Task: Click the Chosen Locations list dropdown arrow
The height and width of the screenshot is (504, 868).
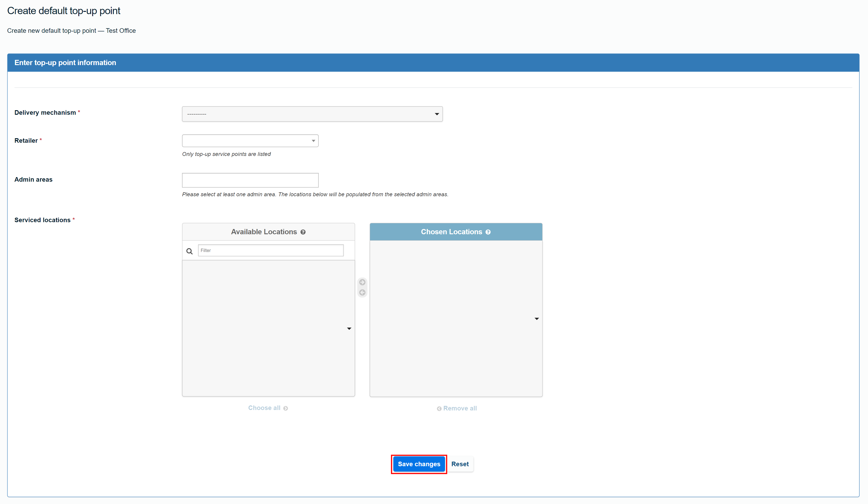Action: [537, 319]
